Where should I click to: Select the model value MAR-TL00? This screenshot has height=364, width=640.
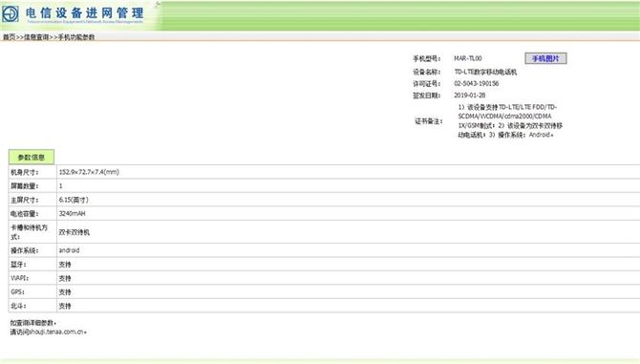point(468,58)
